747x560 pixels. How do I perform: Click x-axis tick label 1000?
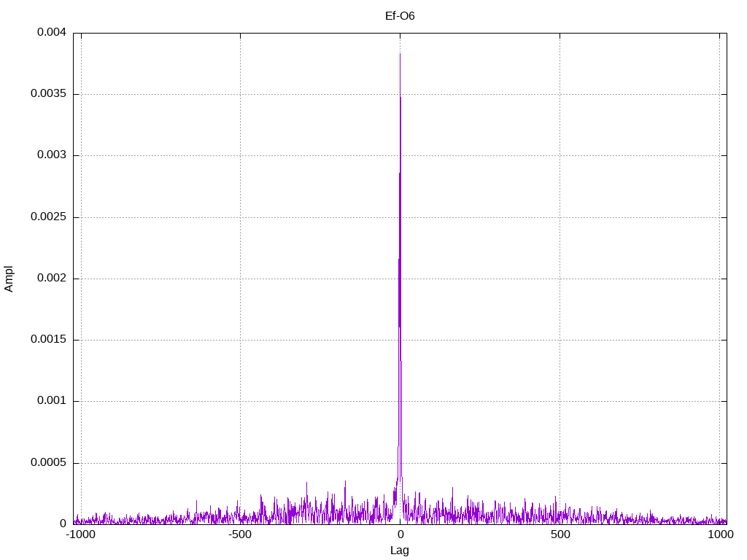coord(720,534)
